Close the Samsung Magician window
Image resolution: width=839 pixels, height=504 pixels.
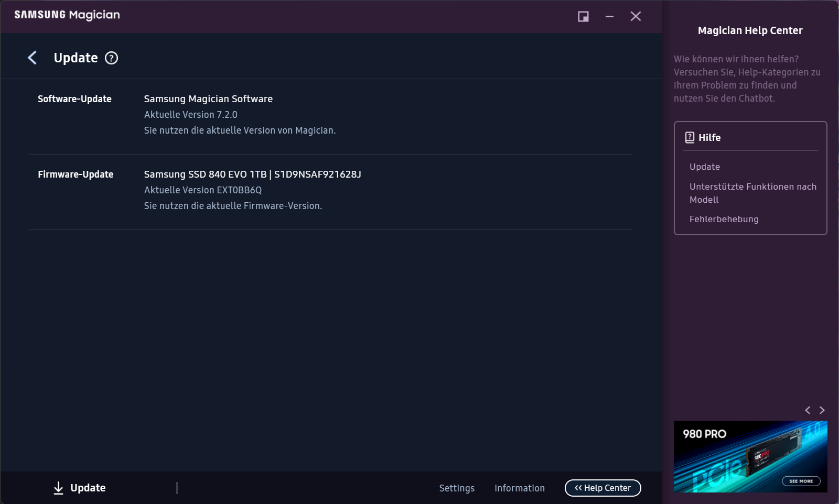(636, 16)
